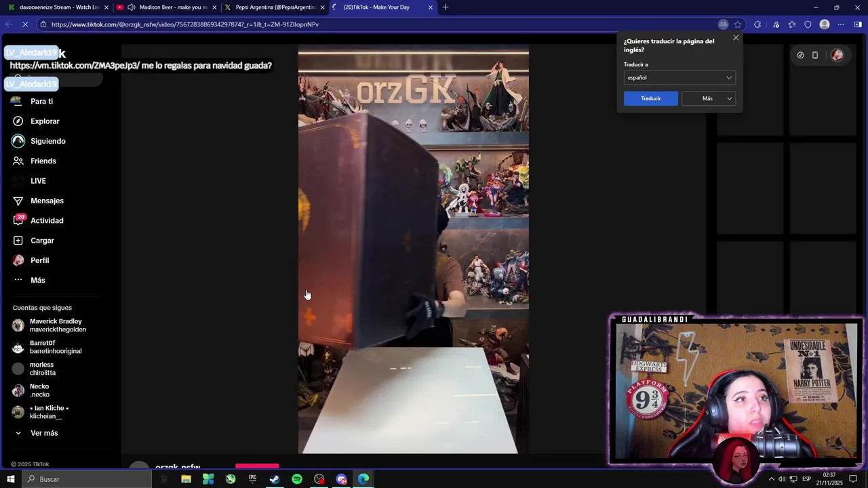This screenshot has height=488, width=868.
Task: Show hidden tray icons chevron
Action: click(771, 479)
